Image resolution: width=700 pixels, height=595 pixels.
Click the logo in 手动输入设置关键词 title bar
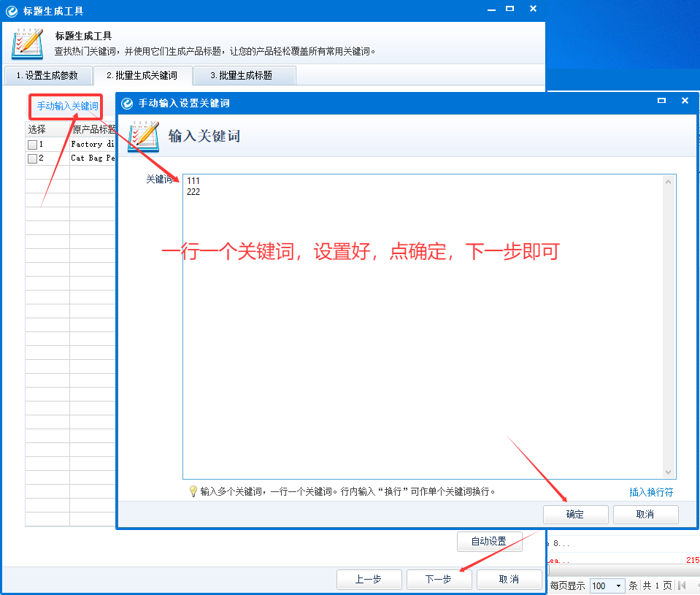(127, 103)
